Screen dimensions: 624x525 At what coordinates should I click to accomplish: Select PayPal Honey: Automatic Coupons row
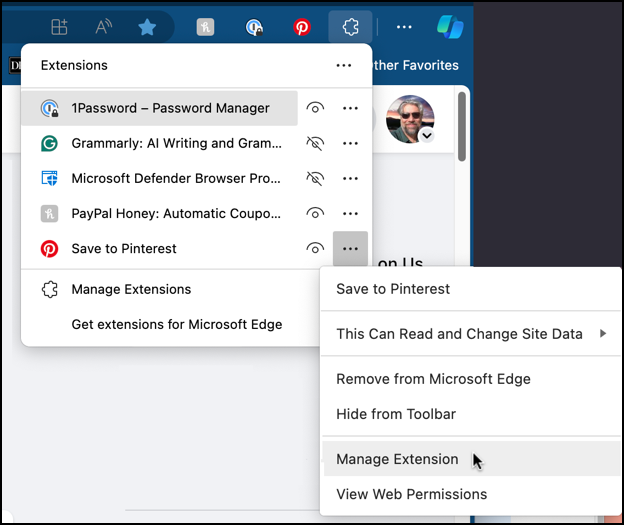(159, 213)
